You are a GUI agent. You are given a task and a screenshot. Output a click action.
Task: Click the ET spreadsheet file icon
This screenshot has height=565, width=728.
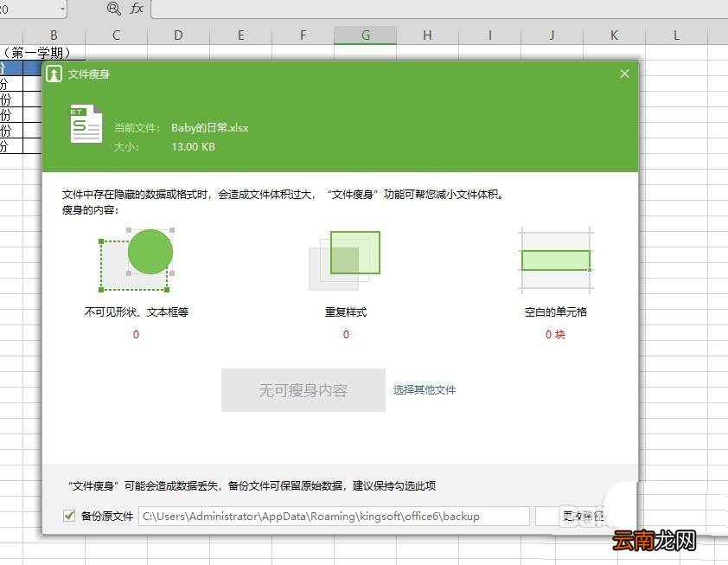(86, 124)
